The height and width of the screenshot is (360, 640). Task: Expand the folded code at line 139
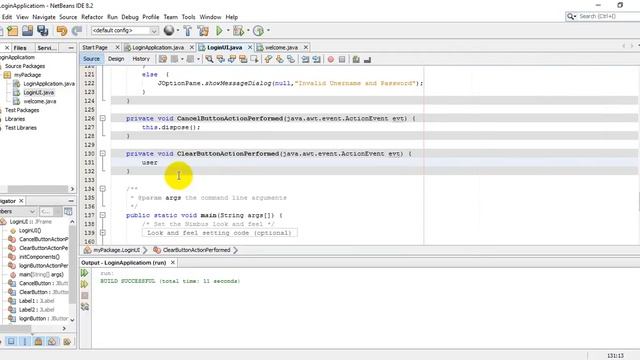point(102,233)
